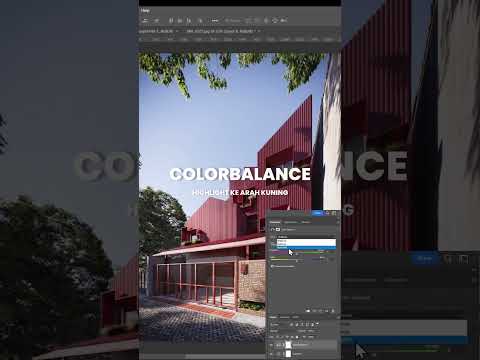Select the Paths panel tab
The image size is (480, 360).
[x=296, y=317]
